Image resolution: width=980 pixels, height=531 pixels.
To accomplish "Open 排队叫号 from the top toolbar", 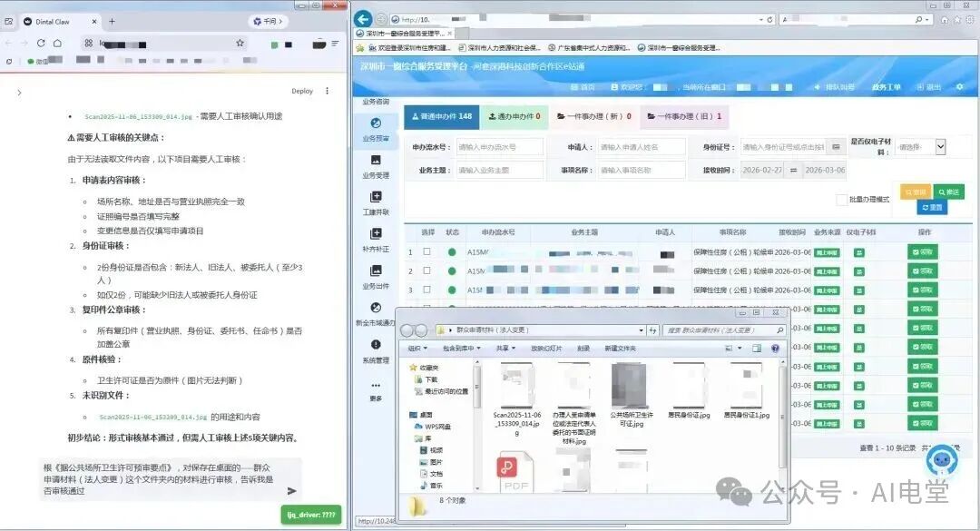I will pos(838,86).
